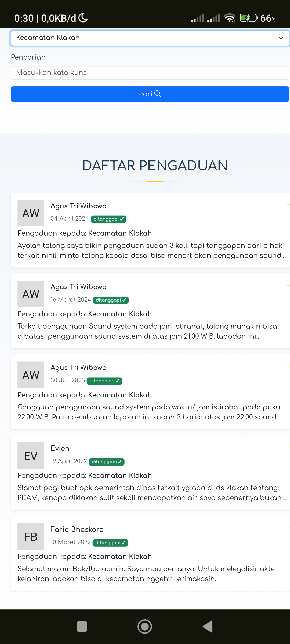Open complaint text about sound system at 22.00 WIB

click(x=150, y=412)
